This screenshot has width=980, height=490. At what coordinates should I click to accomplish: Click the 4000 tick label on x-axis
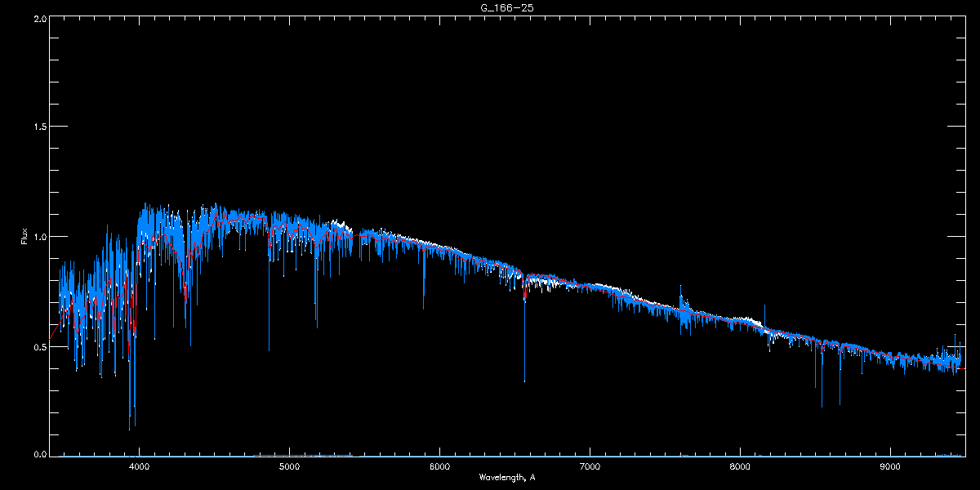pos(140,467)
